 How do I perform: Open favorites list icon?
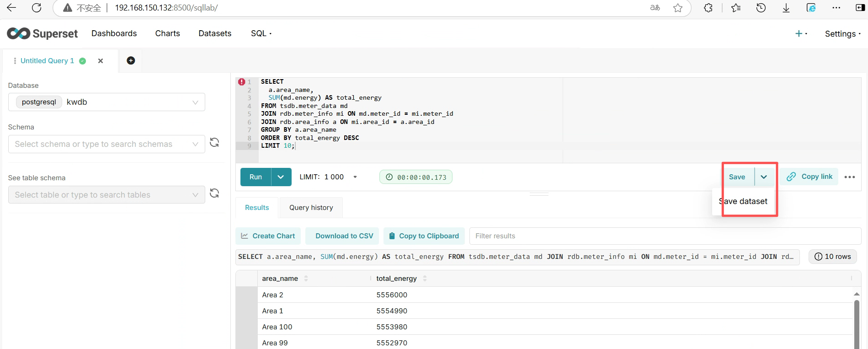pos(736,8)
